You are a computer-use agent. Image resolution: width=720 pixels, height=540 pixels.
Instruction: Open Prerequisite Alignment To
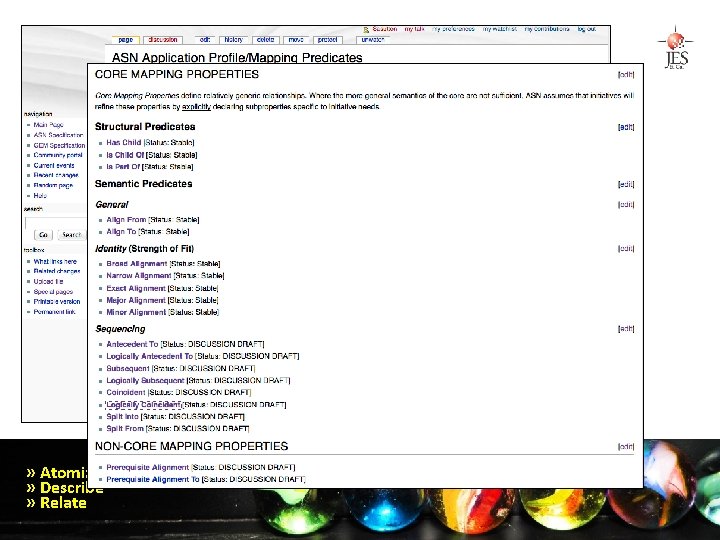click(153, 479)
